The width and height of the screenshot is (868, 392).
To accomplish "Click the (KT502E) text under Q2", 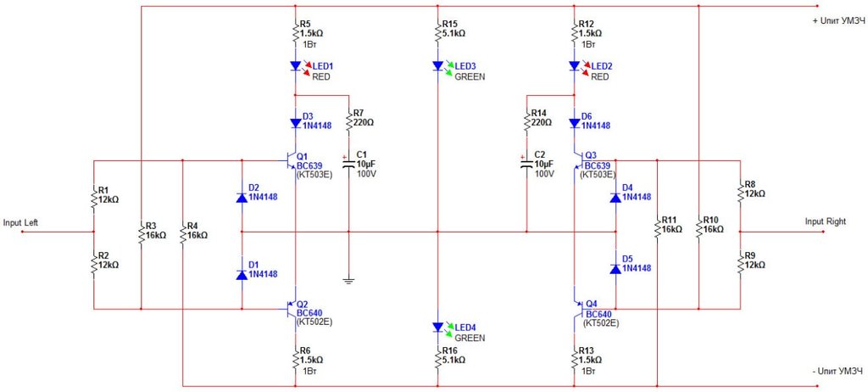I will 314,322.
